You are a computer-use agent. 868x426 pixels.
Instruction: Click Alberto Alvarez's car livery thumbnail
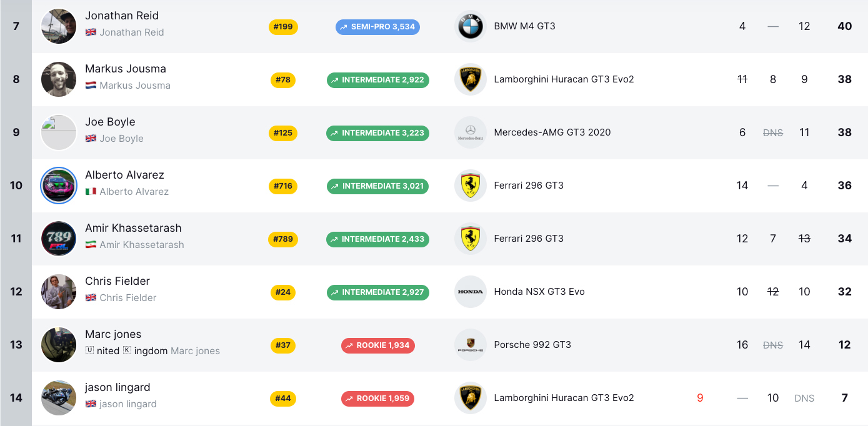(x=58, y=186)
